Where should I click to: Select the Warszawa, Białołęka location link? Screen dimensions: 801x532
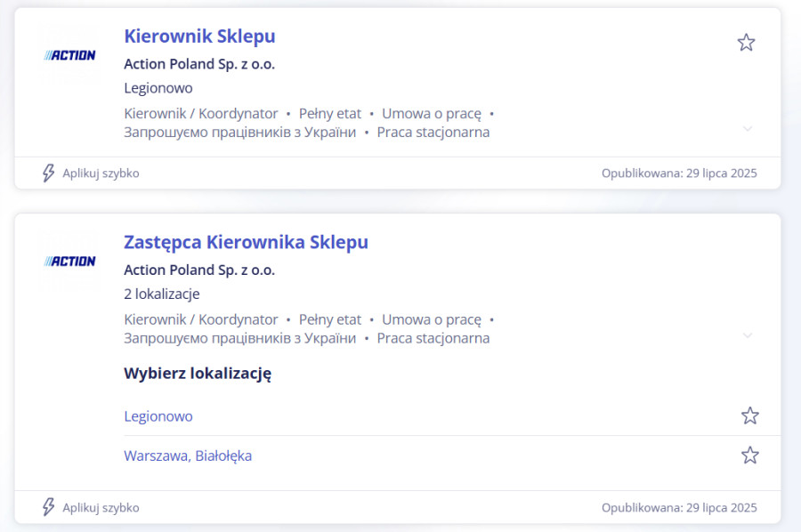pos(188,455)
